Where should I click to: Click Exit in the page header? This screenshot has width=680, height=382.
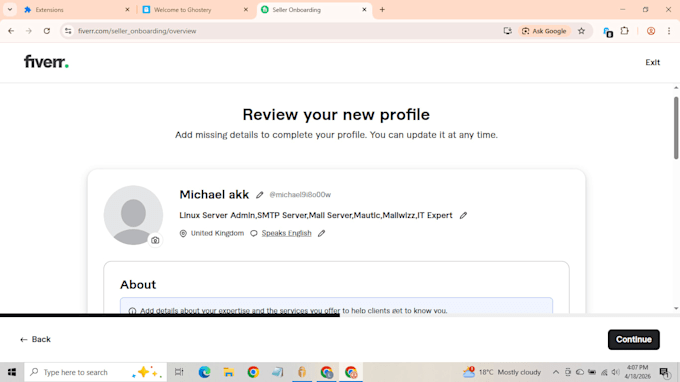click(652, 62)
